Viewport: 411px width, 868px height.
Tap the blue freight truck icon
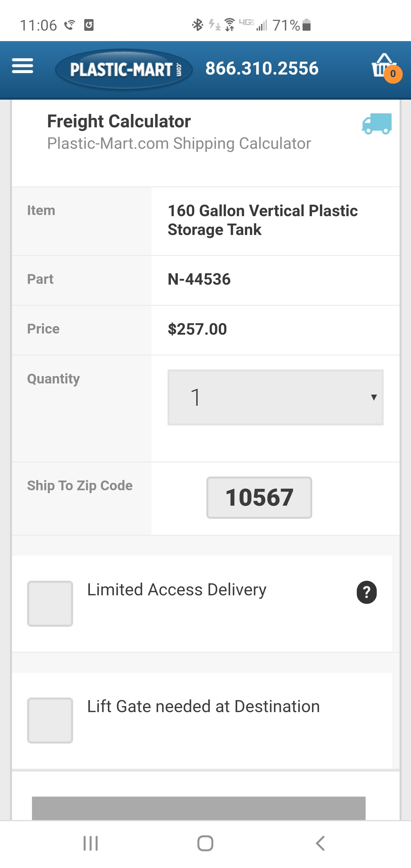[x=377, y=124]
